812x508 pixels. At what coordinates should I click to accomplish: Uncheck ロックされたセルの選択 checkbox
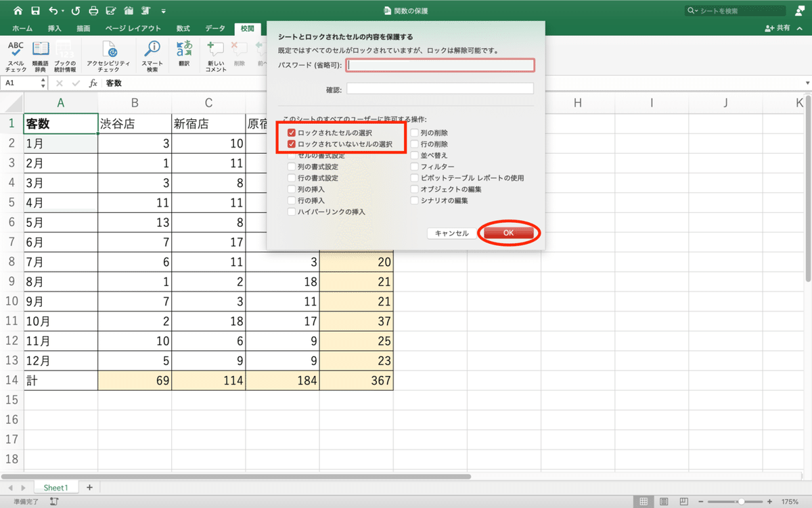coord(292,133)
